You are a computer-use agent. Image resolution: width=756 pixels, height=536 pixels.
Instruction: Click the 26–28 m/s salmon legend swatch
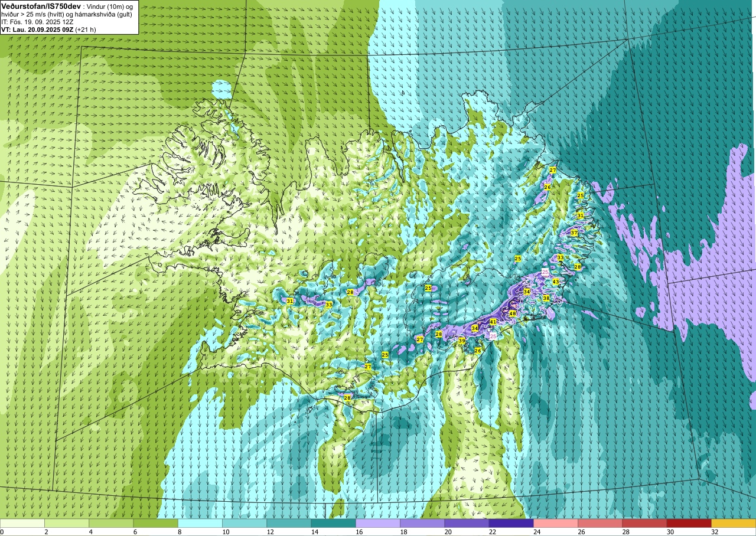coord(600,524)
